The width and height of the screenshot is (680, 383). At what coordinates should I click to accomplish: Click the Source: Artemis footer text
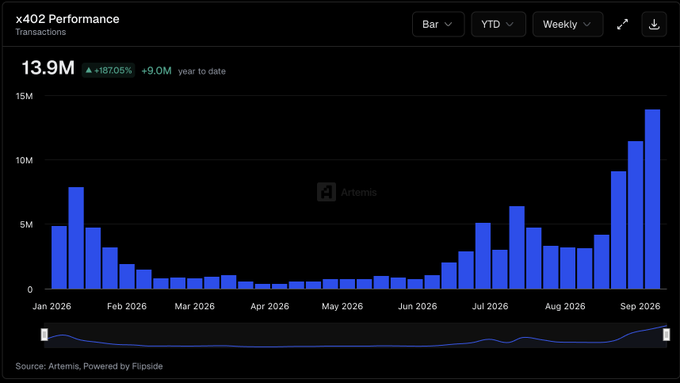click(89, 366)
